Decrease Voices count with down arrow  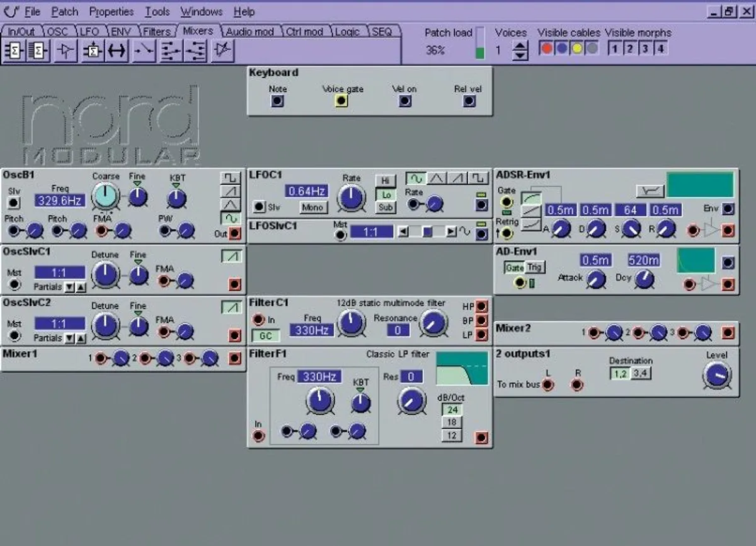click(520, 55)
